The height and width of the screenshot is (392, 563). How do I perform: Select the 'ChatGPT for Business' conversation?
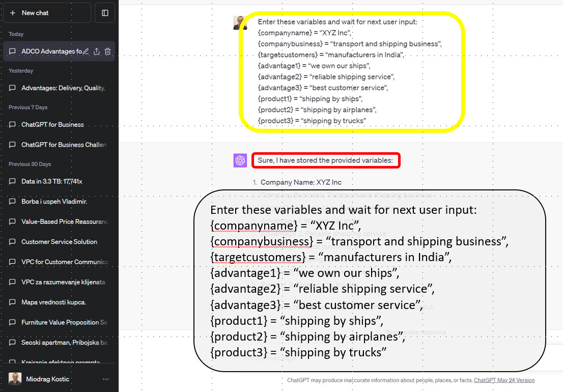[52, 125]
